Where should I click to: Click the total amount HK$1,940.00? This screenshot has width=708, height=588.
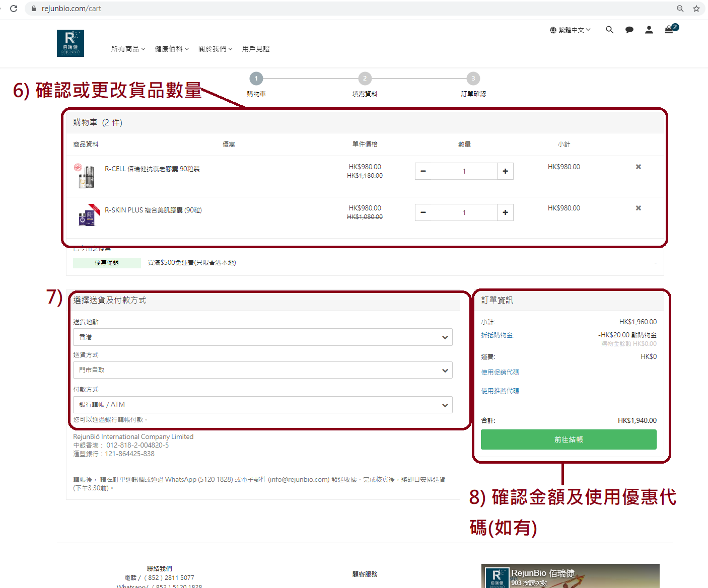click(637, 420)
